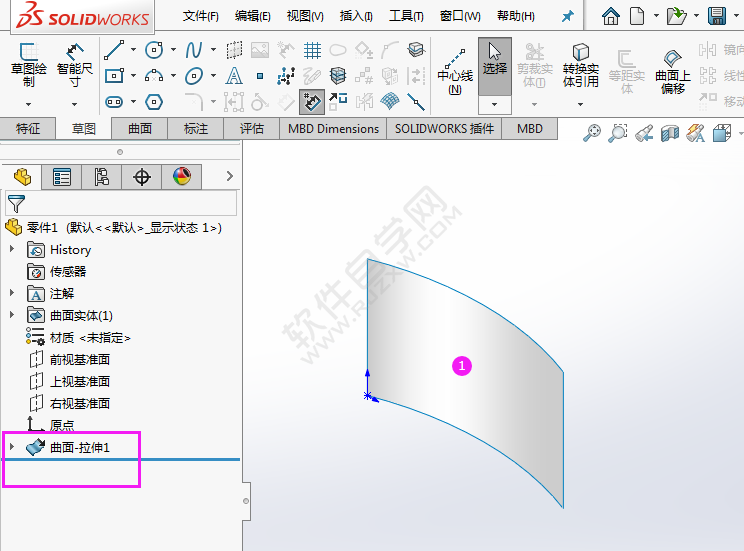Open the FeatureManager design tree tab
744x551 pixels.
pyautogui.click(x=22, y=177)
